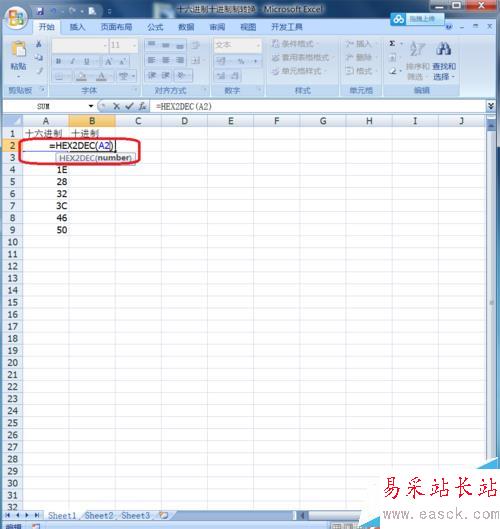Open the number format dropdown
The height and width of the screenshot is (529, 500).
pyautogui.click(x=258, y=45)
